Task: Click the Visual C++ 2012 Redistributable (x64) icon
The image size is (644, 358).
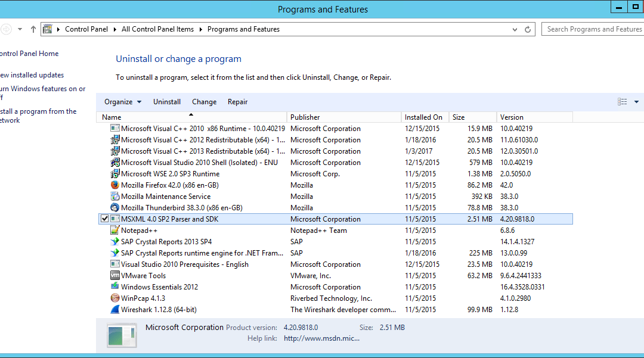Action: (115, 140)
